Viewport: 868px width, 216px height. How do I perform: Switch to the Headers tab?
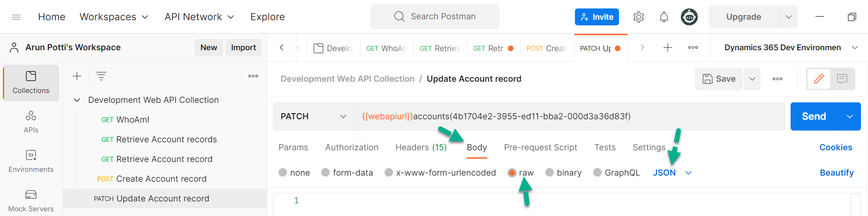[x=421, y=147]
